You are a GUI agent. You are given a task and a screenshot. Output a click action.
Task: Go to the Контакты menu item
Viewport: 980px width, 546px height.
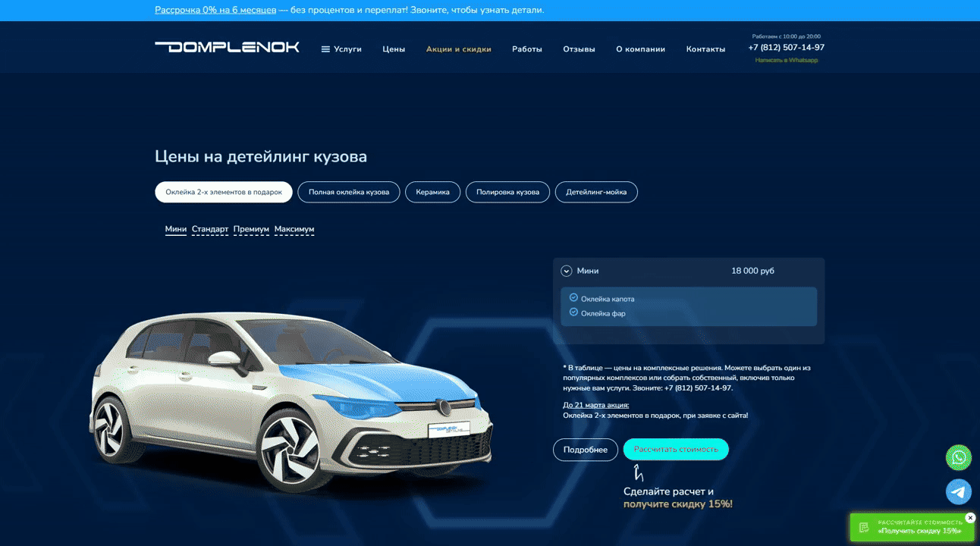[x=705, y=49]
